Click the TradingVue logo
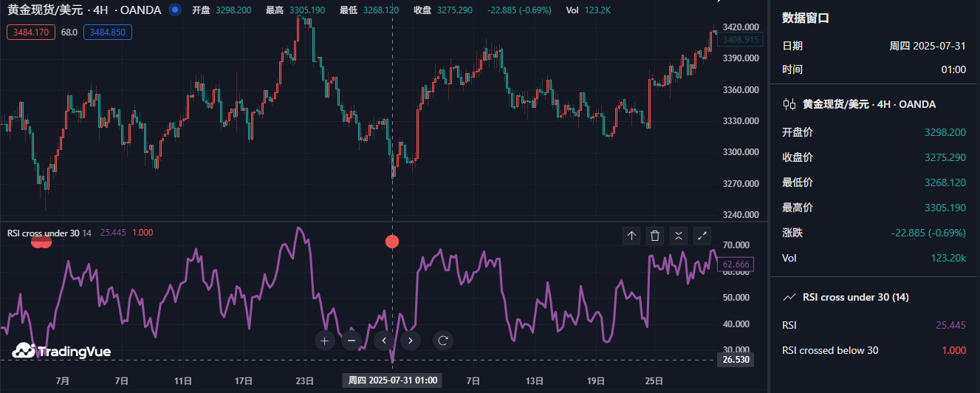Viewport: 980px width, 393px height. click(61, 351)
